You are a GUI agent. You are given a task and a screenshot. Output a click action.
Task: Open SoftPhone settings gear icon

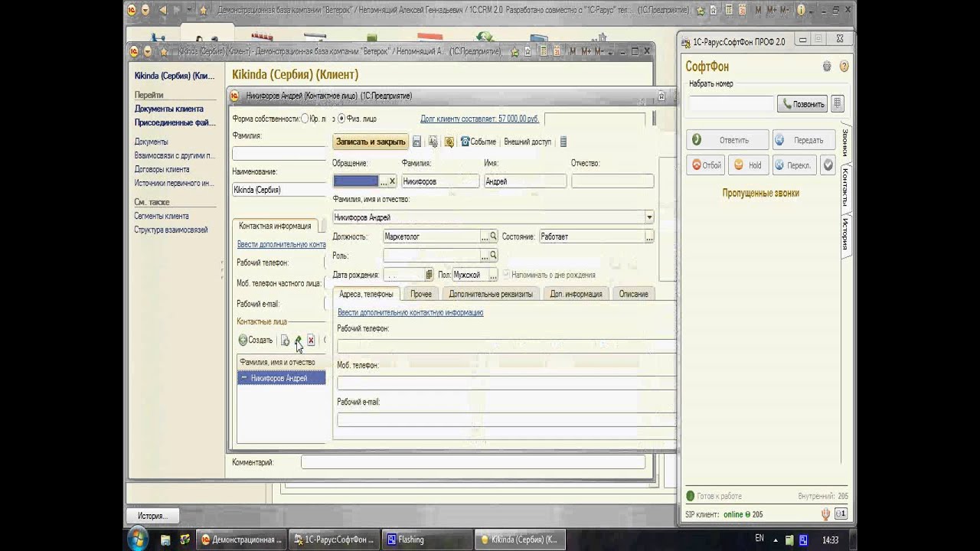click(827, 67)
